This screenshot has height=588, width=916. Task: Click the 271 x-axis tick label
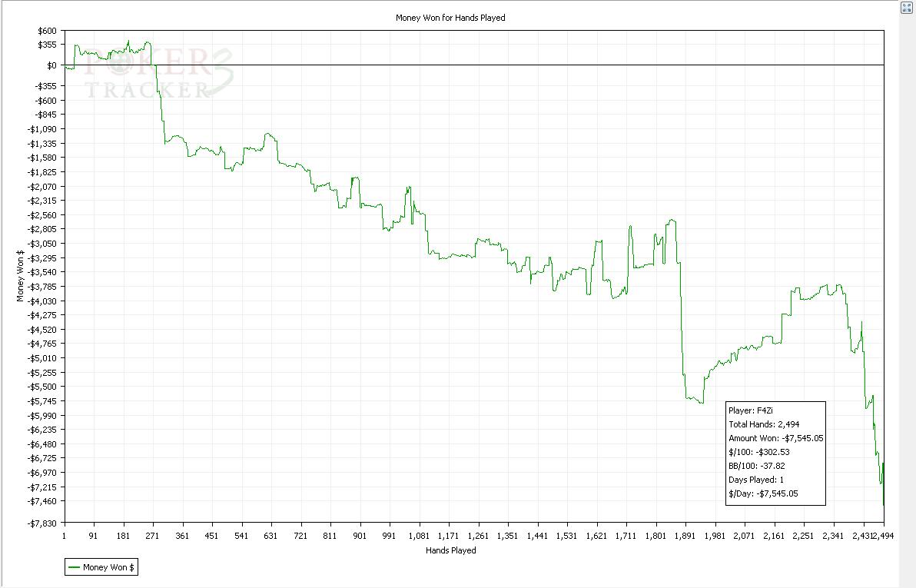point(152,536)
